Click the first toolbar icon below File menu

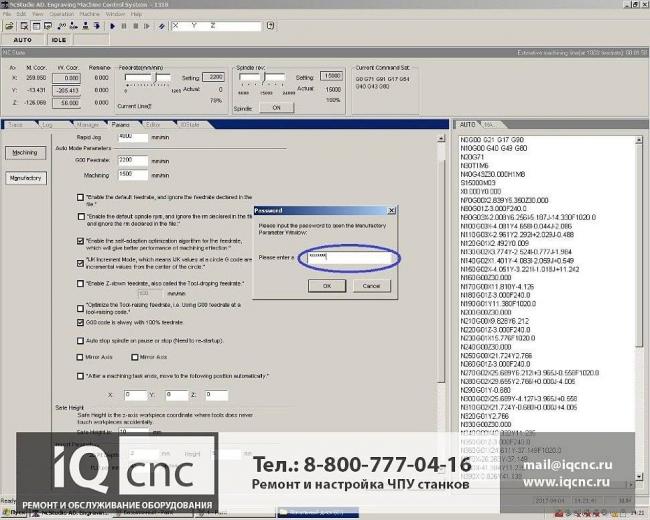tap(8, 25)
